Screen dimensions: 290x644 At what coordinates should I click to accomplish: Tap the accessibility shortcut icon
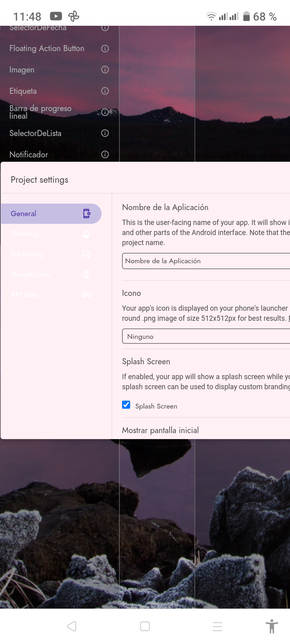272,626
